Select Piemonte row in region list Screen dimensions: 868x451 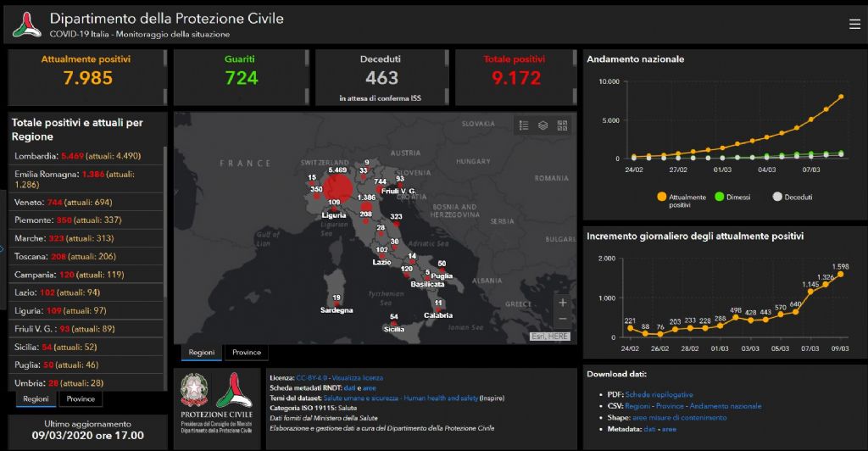[86, 220]
